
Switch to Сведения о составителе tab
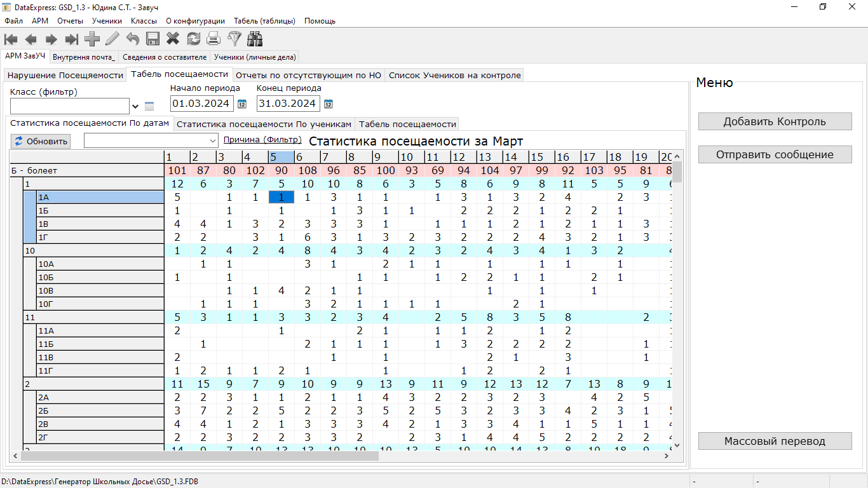click(x=165, y=57)
